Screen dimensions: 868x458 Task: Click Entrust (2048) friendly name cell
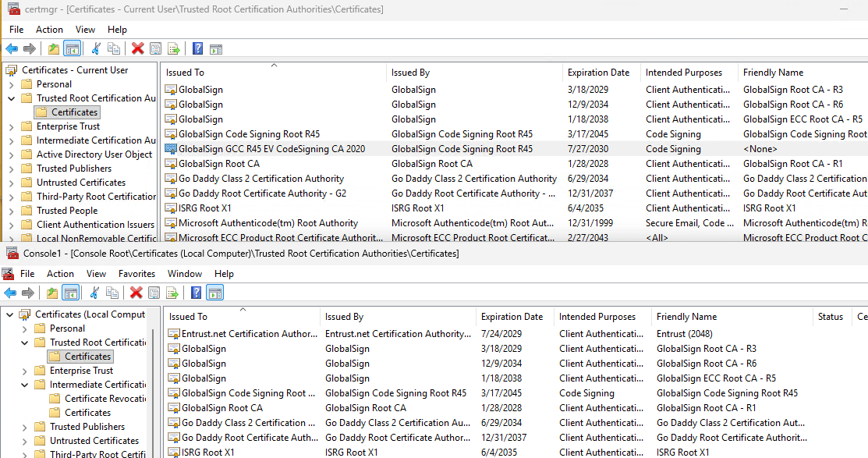[684, 334]
